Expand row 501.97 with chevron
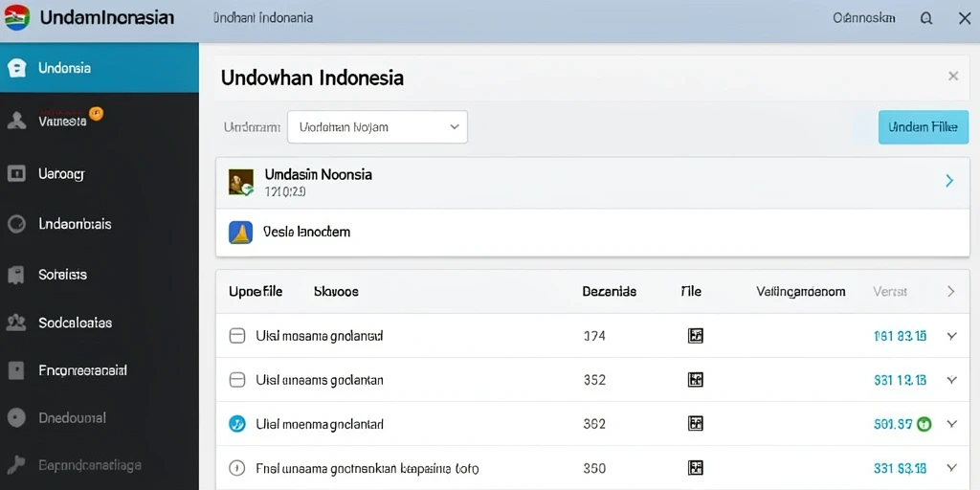The height and width of the screenshot is (490, 980). [x=952, y=424]
